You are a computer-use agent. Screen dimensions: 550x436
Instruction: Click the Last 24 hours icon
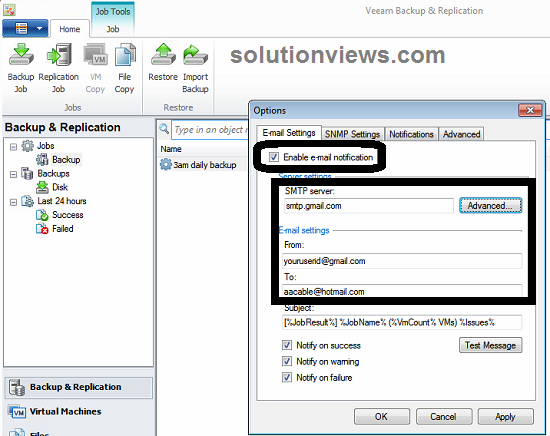coord(27,201)
